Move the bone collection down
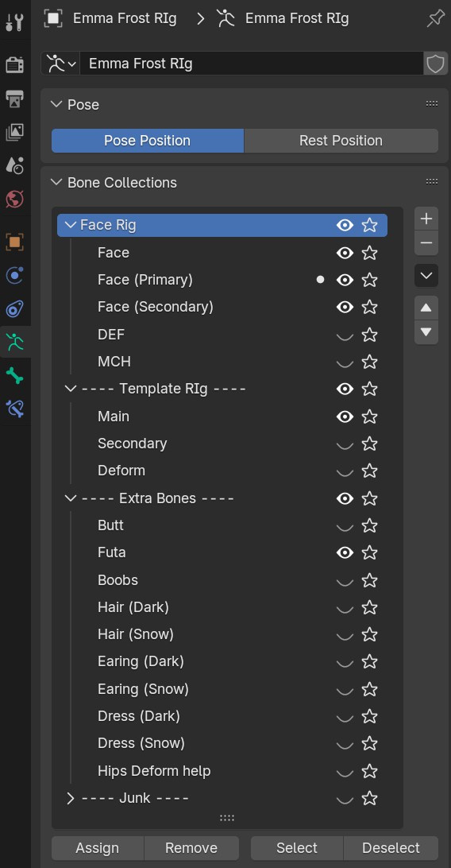The image size is (451, 868). click(426, 332)
